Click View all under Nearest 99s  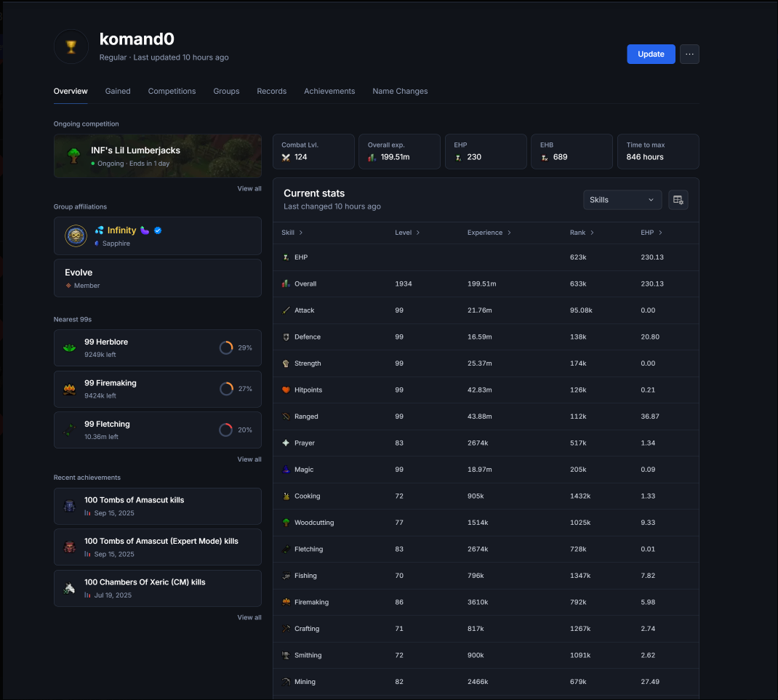tap(249, 459)
